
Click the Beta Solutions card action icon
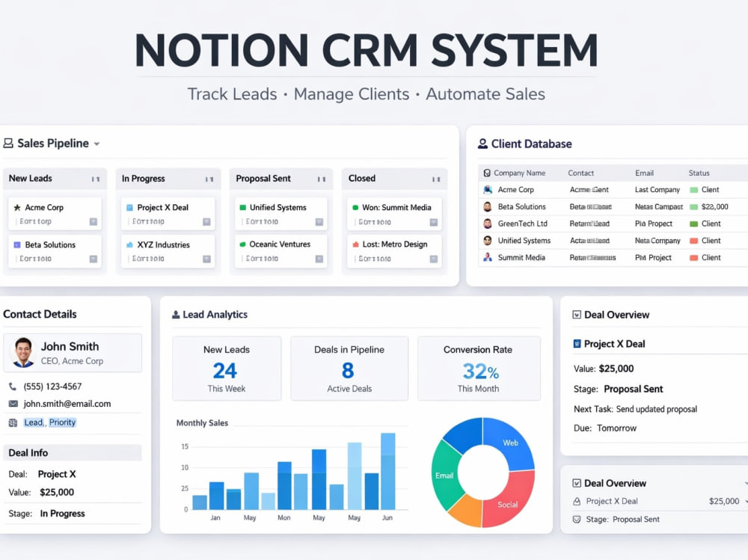pos(93,259)
